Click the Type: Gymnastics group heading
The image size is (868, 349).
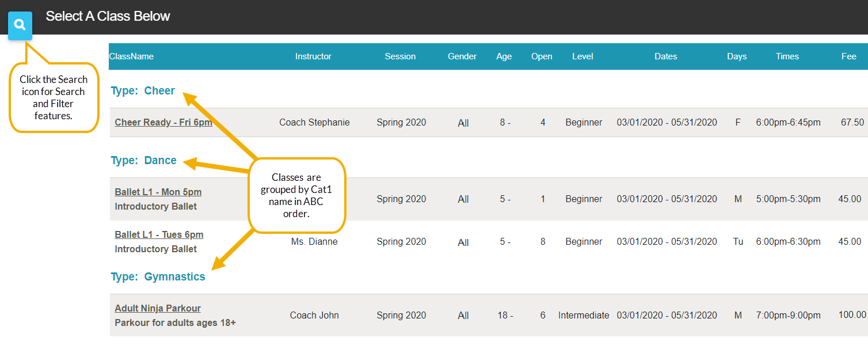point(158,276)
